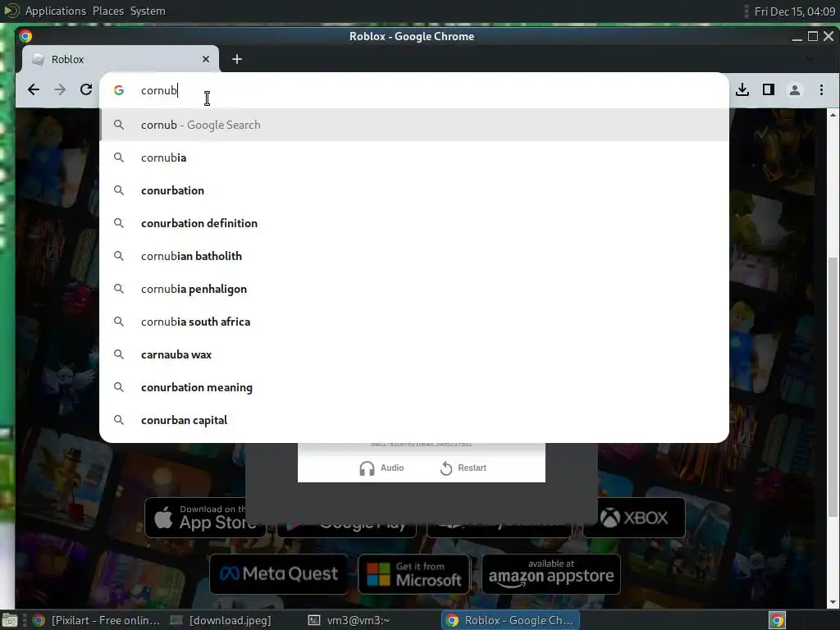Open the System menu

pos(148,11)
